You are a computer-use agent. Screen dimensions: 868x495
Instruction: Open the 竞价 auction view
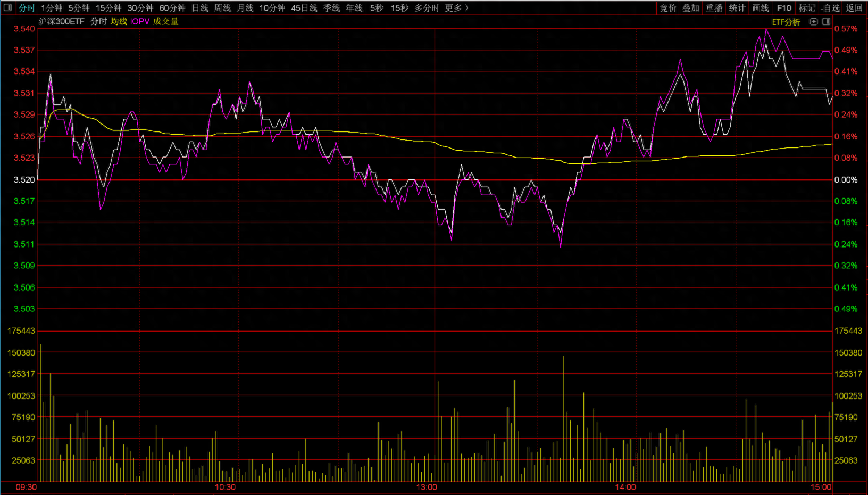click(668, 8)
